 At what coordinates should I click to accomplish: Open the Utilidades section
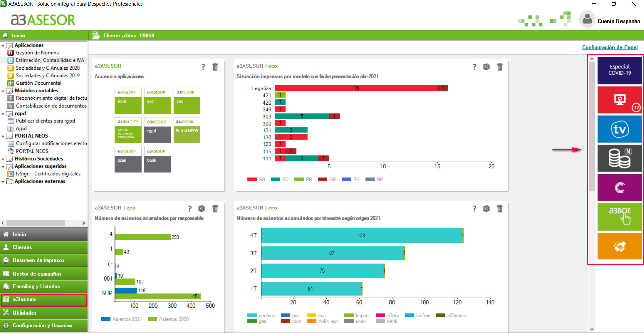point(44,313)
